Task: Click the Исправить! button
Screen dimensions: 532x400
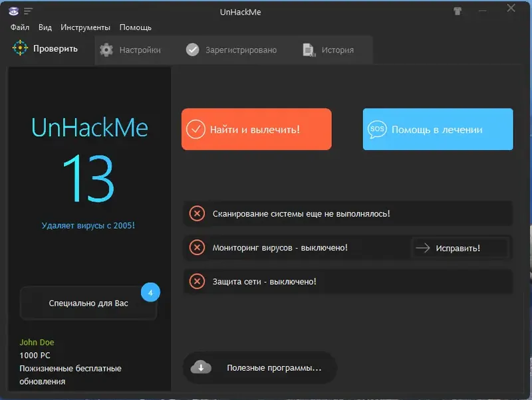Action: (460, 248)
